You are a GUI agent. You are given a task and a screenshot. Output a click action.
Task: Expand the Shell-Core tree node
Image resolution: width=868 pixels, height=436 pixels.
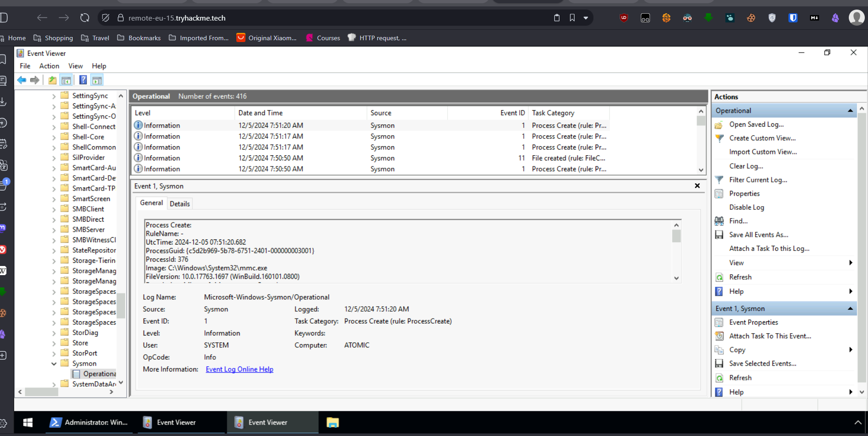(x=54, y=137)
